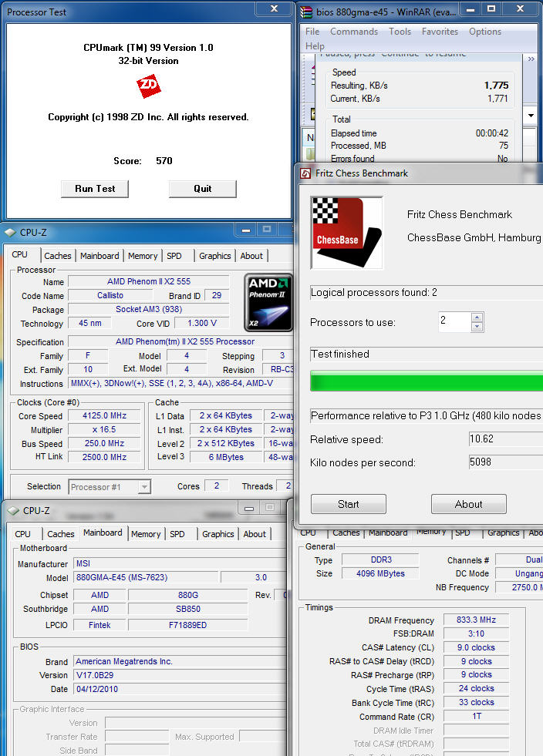
Task: Click the Multiplier value x 16.5
Action: pyautogui.click(x=104, y=429)
